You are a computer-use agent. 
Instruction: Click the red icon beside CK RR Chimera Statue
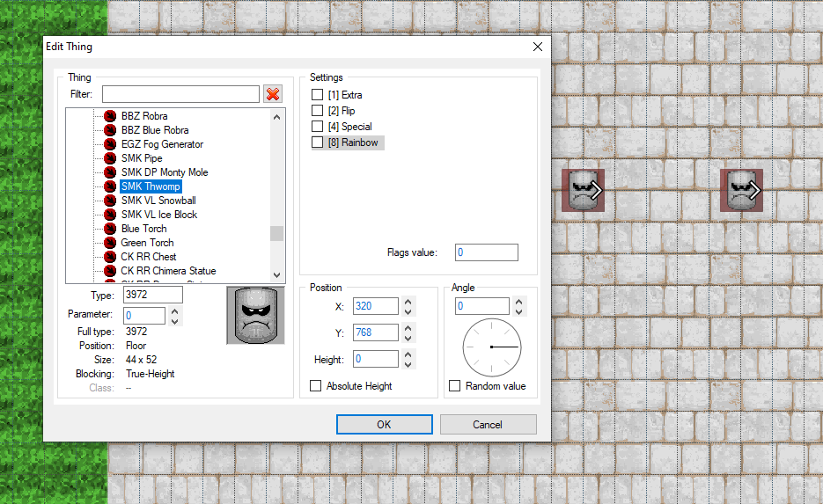click(110, 271)
